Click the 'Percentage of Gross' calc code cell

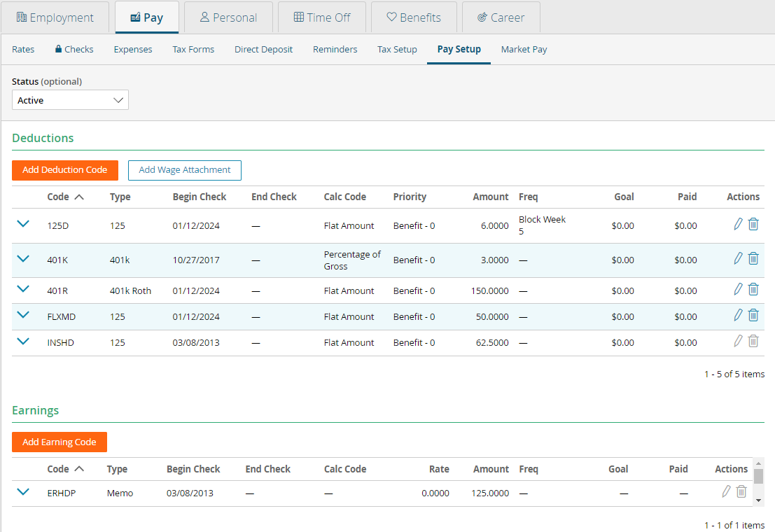click(352, 260)
